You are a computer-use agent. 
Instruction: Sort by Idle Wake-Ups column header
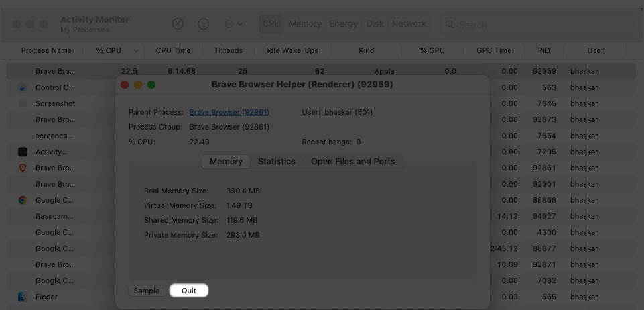292,50
